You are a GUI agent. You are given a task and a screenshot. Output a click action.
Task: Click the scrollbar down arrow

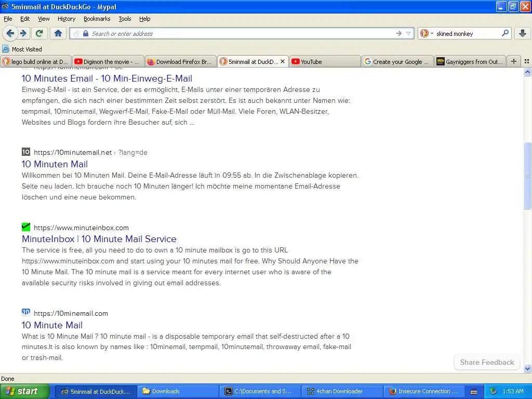tap(527, 368)
